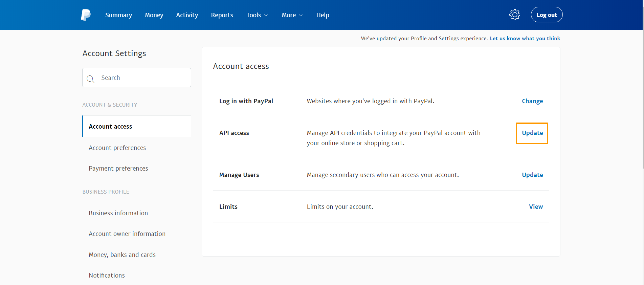Open the Activity menu item

click(187, 15)
